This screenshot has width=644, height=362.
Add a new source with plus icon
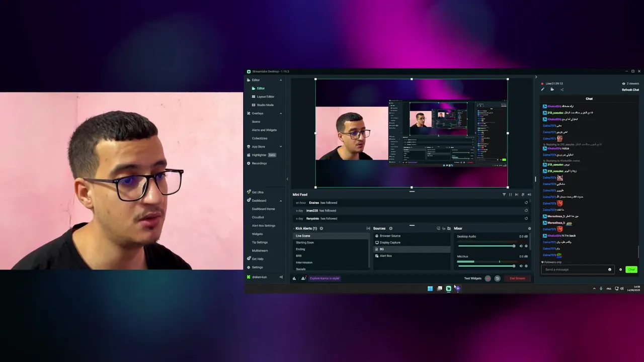[x=390, y=229]
